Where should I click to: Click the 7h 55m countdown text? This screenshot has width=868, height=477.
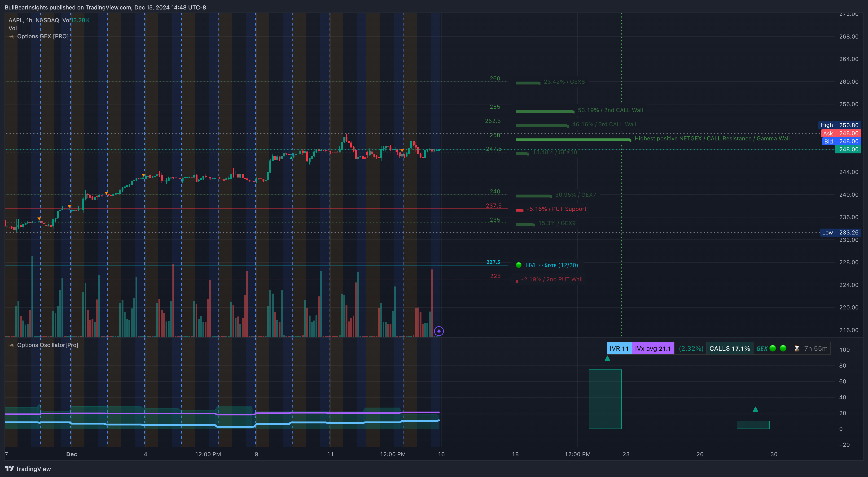[x=815, y=348]
